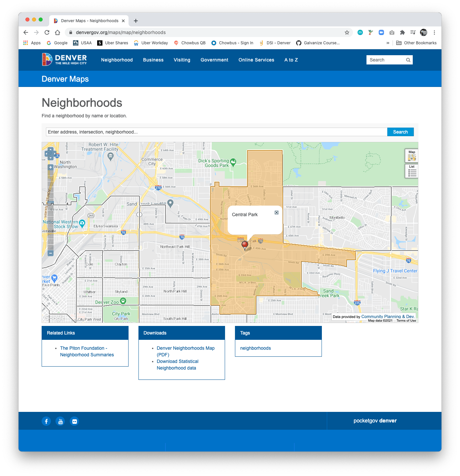
Task: Open Download Statistical Neighborhood data link
Action: click(178, 365)
